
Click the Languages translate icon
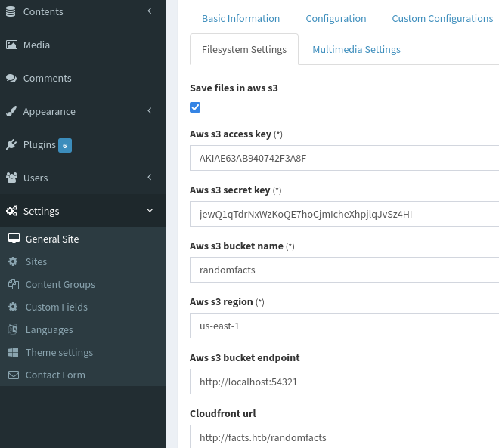(13, 329)
